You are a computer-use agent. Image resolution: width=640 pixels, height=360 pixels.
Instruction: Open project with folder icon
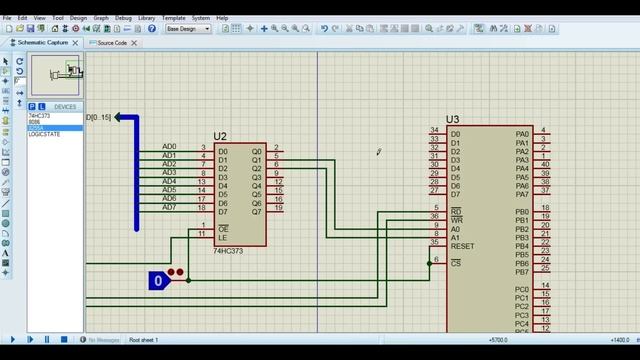coord(20,29)
